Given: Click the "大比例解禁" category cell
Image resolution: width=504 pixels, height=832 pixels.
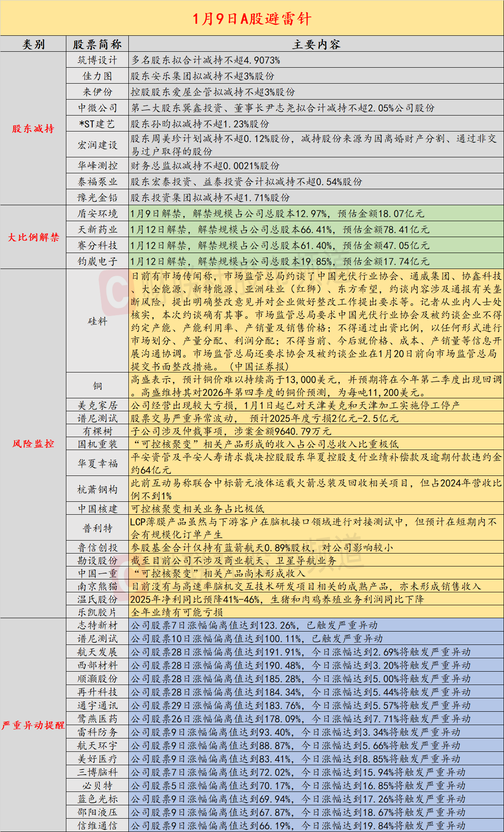Looking at the screenshot, I should [33, 237].
